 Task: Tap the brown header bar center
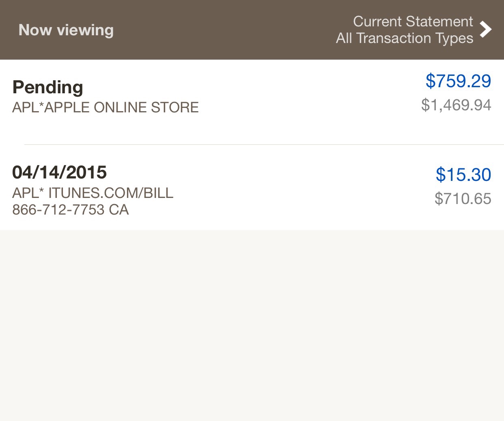[x=227, y=30]
